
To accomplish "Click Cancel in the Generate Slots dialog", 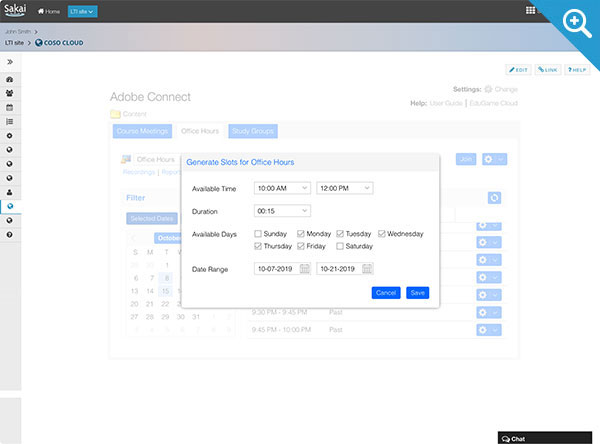I will click(386, 293).
